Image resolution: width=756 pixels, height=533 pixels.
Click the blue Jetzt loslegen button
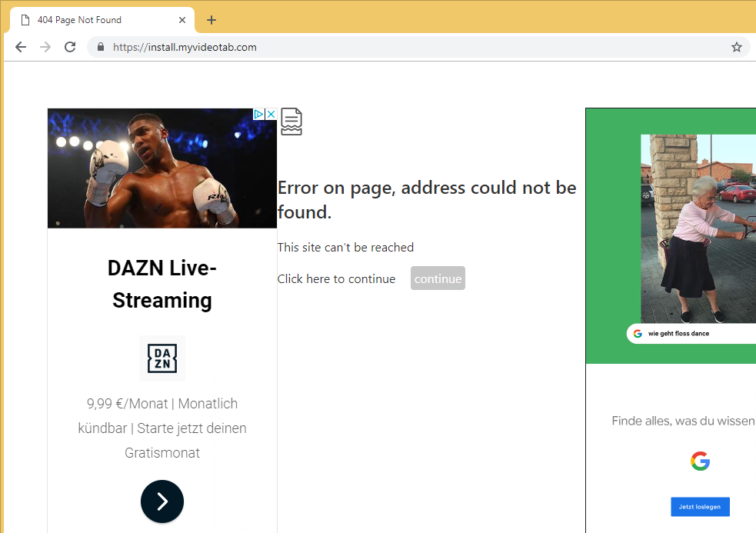click(x=700, y=507)
